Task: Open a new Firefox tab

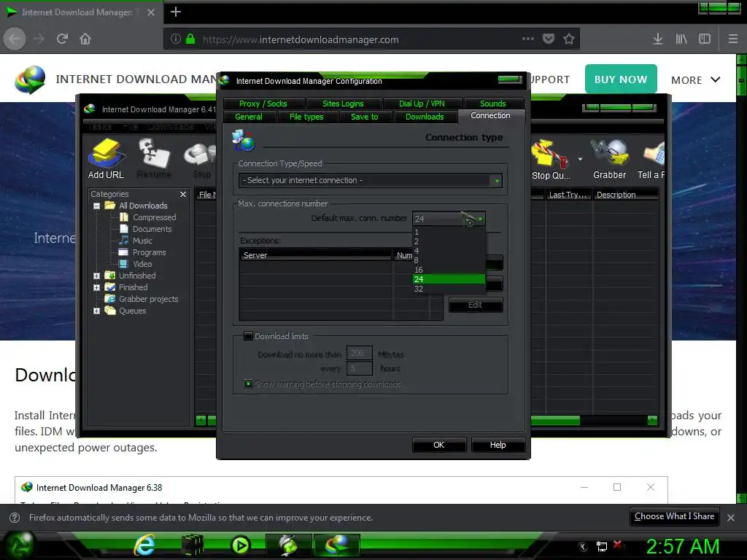Action: [176, 12]
